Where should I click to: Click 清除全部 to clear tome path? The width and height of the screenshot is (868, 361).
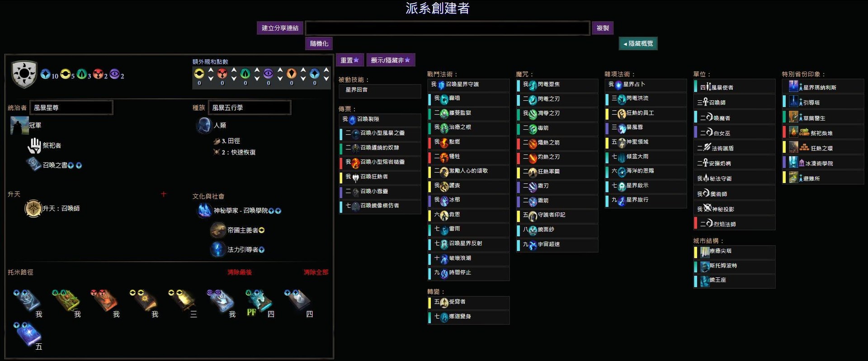(316, 272)
